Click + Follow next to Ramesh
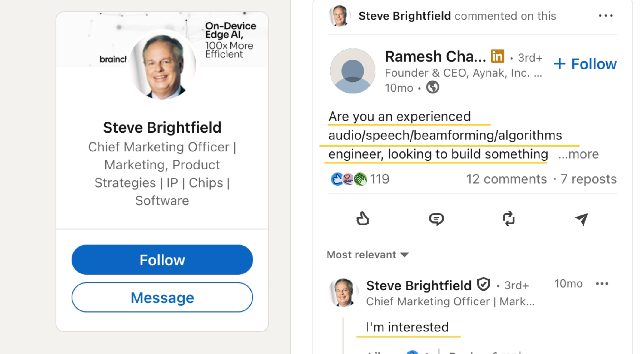This screenshot has height=354, width=644. coord(585,64)
